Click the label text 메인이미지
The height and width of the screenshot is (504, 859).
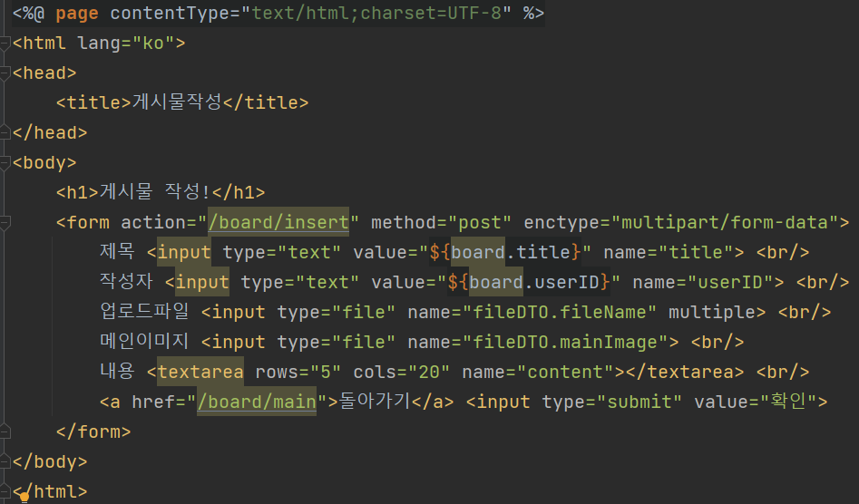click(144, 341)
